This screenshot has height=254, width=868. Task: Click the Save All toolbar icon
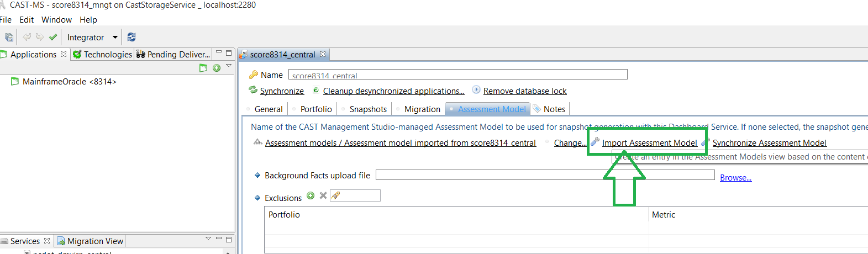[9, 37]
